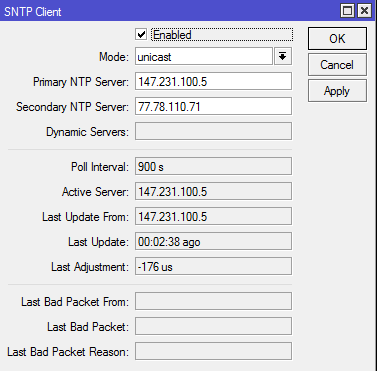The image size is (377, 371).
Task: Select the Dynamic Servers field
Action: [x=213, y=131]
